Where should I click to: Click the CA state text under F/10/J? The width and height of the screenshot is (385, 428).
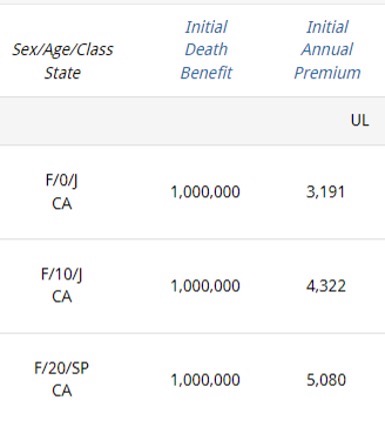[62, 297]
